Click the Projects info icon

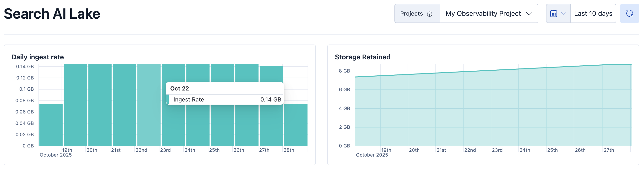pyautogui.click(x=430, y=14)
